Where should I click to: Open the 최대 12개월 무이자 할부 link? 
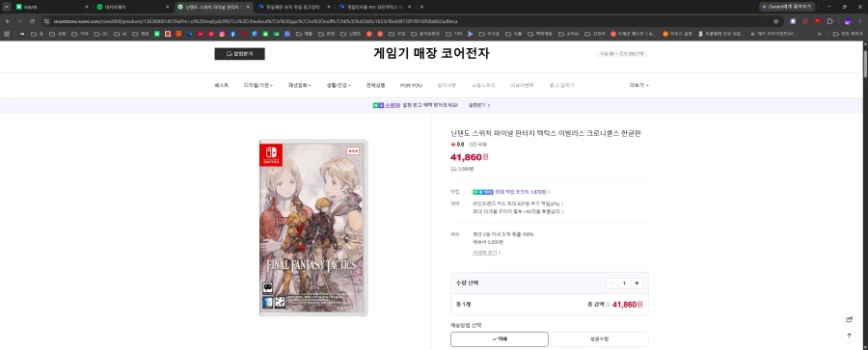pos(518,211)
